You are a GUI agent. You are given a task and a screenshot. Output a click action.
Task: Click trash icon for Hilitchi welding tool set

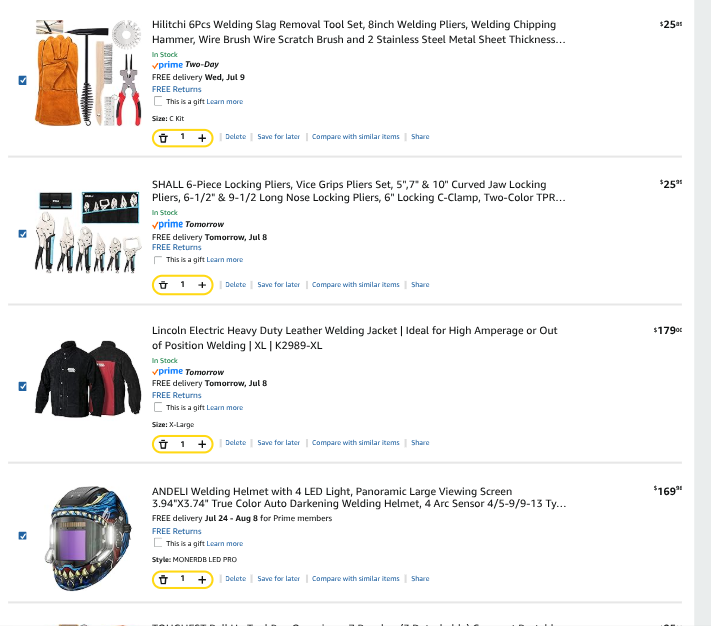(x=163, y=138)
